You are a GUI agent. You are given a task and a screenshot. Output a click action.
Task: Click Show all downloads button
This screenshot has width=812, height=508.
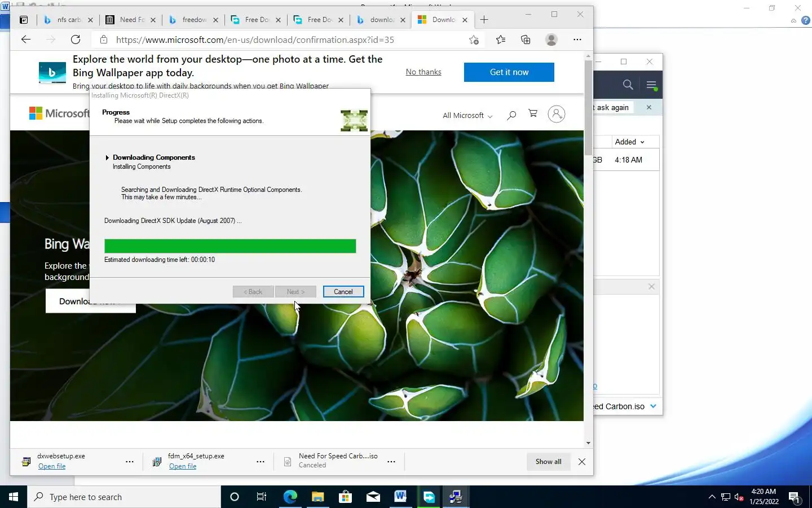coord(549,462)
